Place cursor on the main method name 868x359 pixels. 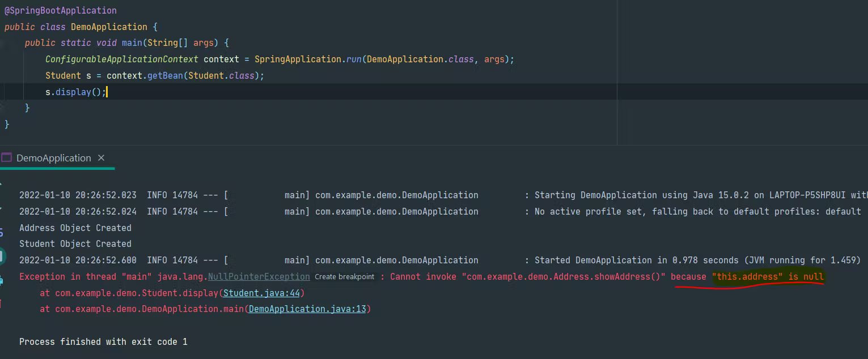click(131, 43)
